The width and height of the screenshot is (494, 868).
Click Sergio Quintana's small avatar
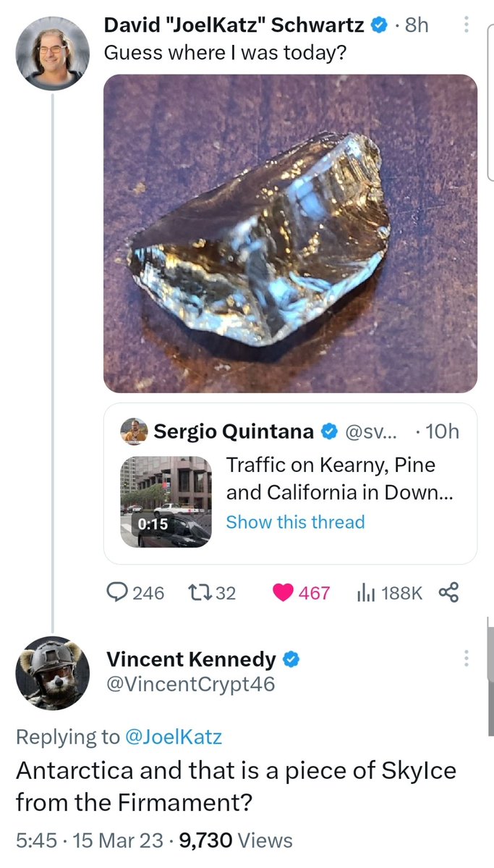tap(135, 432)
